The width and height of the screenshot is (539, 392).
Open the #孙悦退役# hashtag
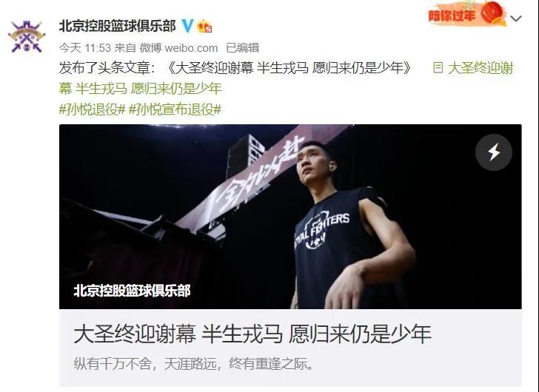tap(92, 109)
